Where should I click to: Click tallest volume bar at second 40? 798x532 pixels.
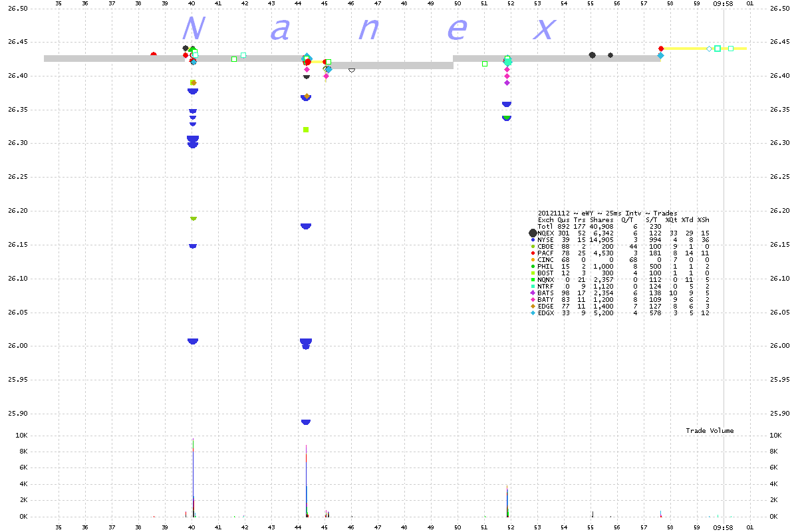pyautogui.click(x=193, y=477)
